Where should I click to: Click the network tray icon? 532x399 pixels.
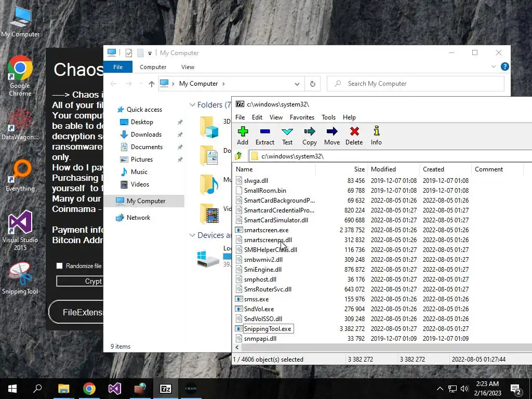453,389
